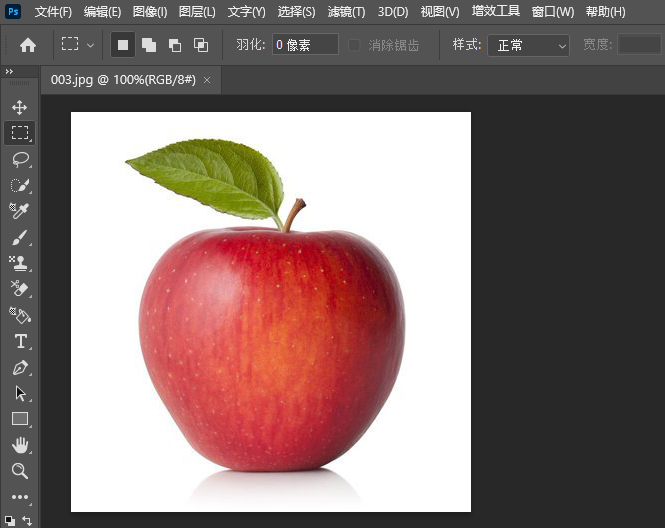Open the 窗口(W) menu

click(553, 11)
